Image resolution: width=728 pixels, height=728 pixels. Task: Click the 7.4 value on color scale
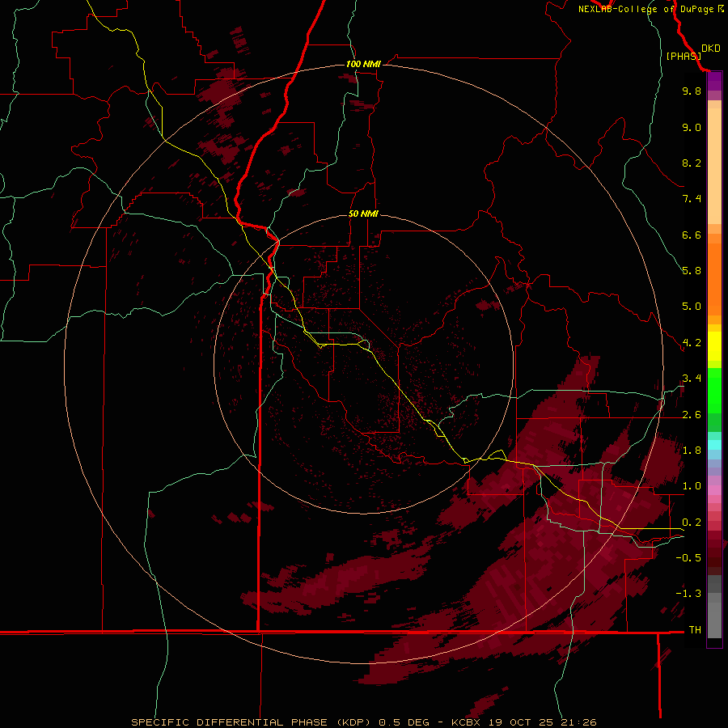[x=692, y=199]
